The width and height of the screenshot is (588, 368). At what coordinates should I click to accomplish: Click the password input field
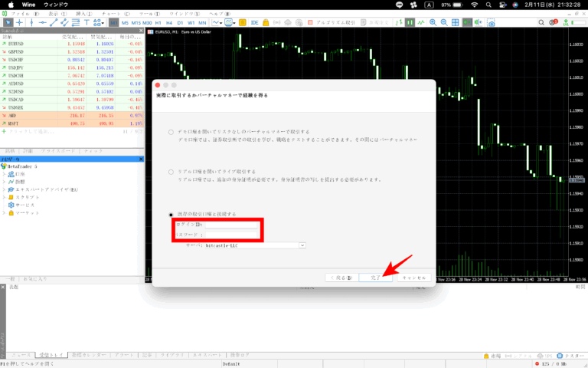[231, 235]
